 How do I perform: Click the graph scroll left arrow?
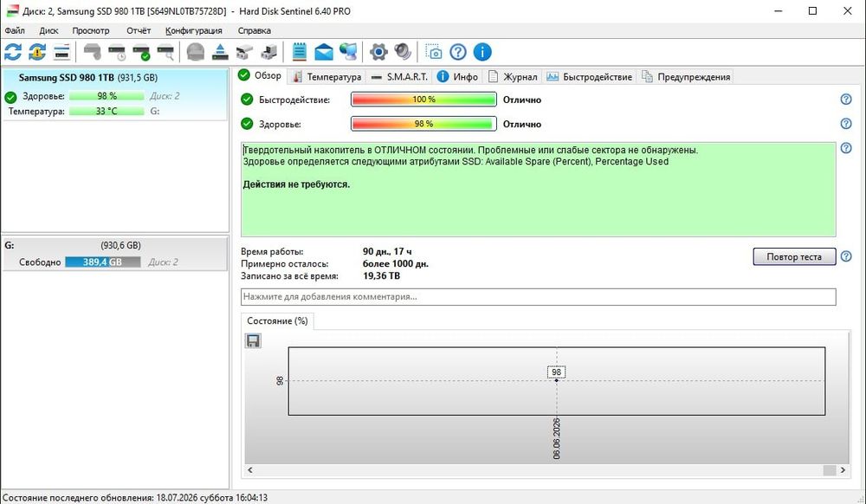pyautogui.click(x=250, y=469)
